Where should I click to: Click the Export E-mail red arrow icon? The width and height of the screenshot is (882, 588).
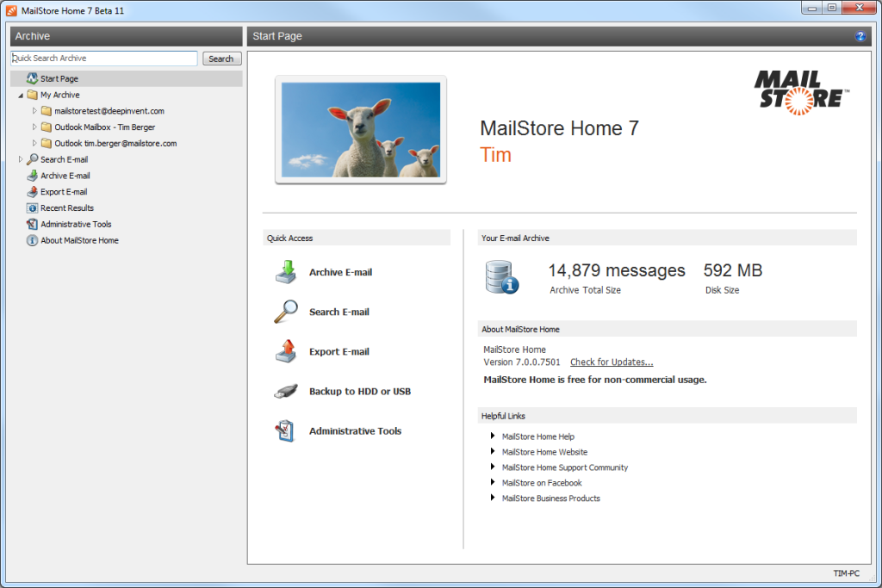(x=288, y=351)
